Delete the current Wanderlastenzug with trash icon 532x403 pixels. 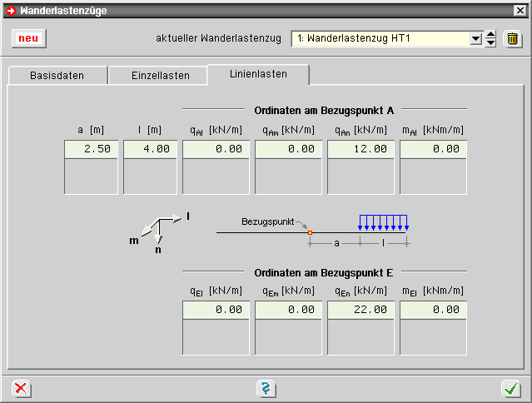click(513, 39)
